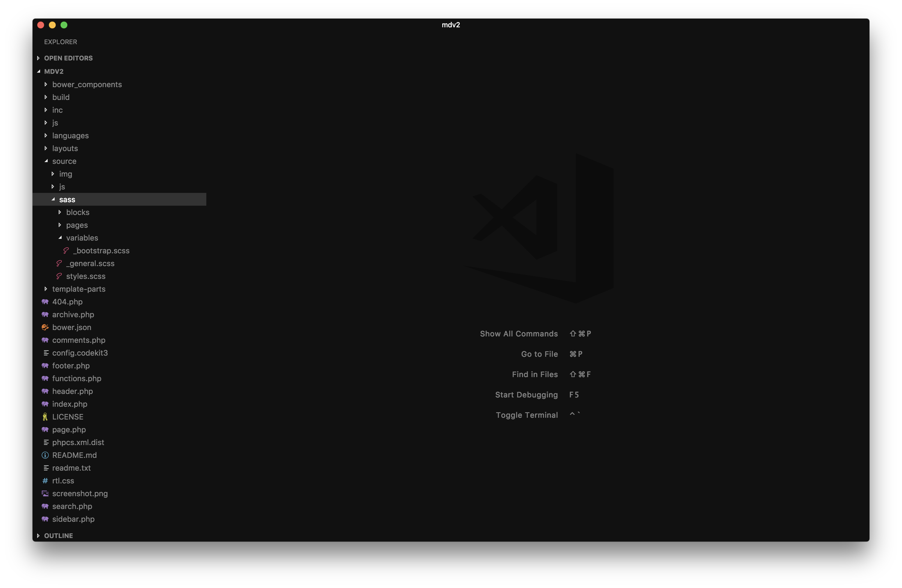Screen dimensions: 902x588
Task: Click the text file icon beside readme.txt
Action: pos(46,468)
